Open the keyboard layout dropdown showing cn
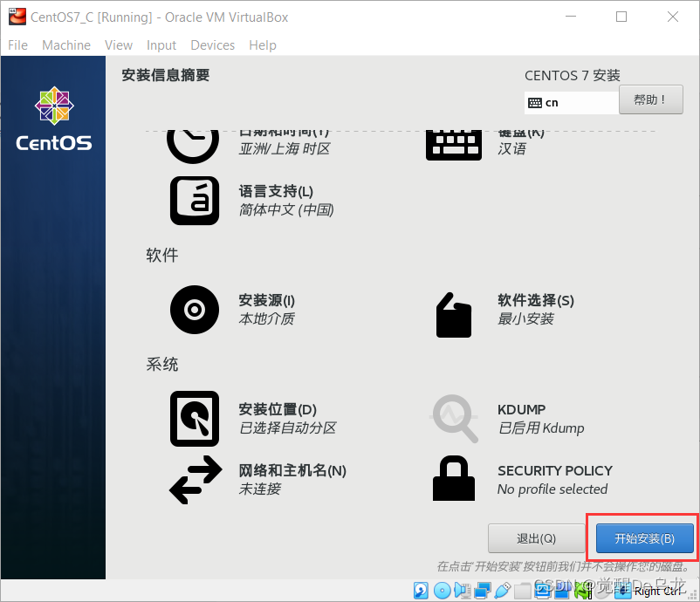Image resolution: width=700 pixels, height=602 pixels. (570, 102)
